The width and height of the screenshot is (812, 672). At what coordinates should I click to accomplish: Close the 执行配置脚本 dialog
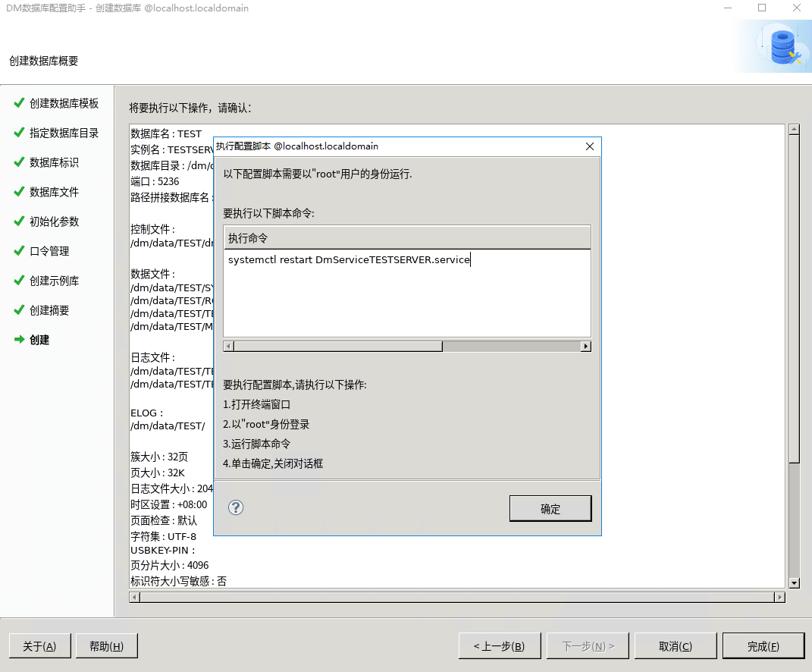point(589,146)
